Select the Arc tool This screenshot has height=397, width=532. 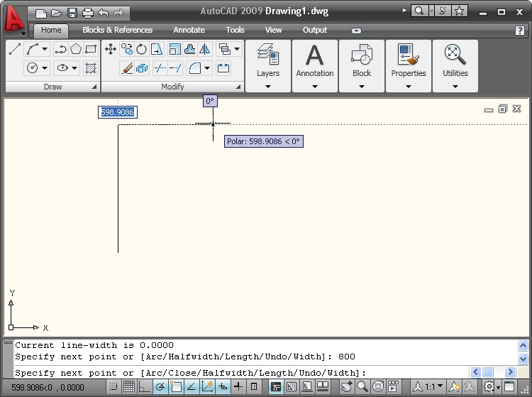[33, 49]
